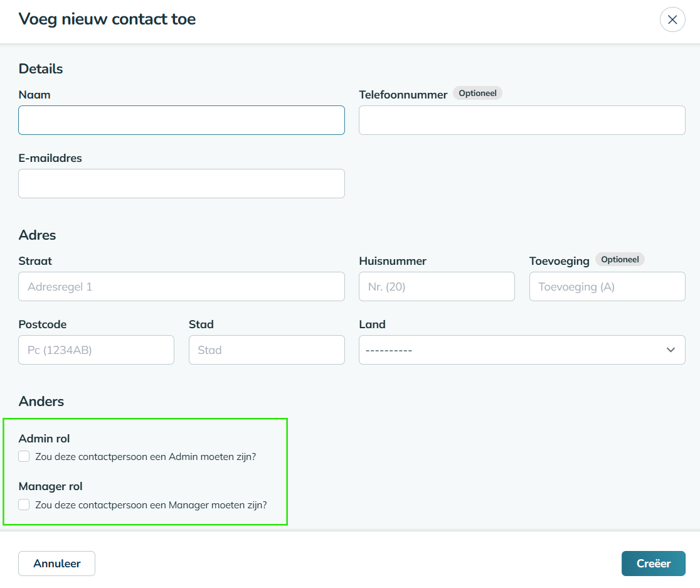Click the 'een Manager moeten zijn?' checkbox label

pos(151,505)
